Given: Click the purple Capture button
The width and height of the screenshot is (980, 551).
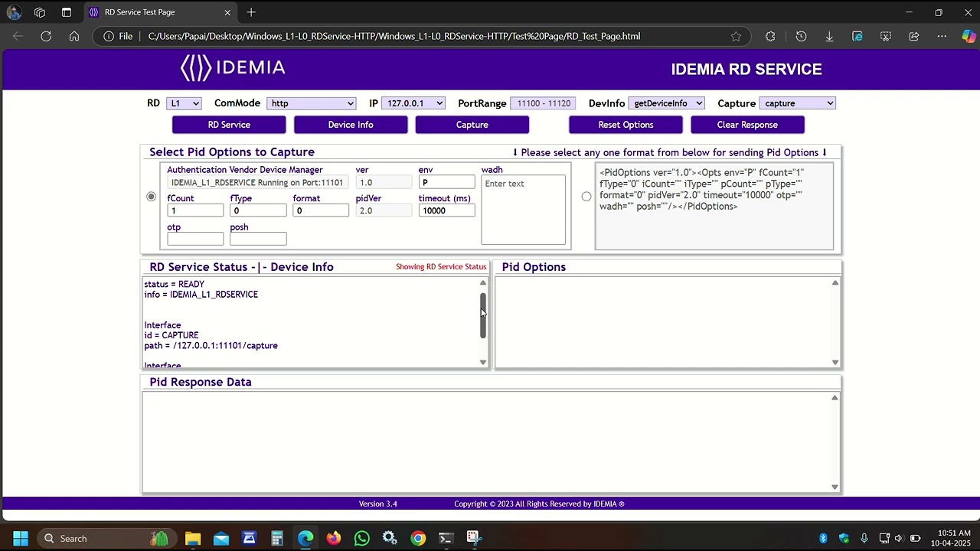Looking at the screenshot, I should point(472,125).
